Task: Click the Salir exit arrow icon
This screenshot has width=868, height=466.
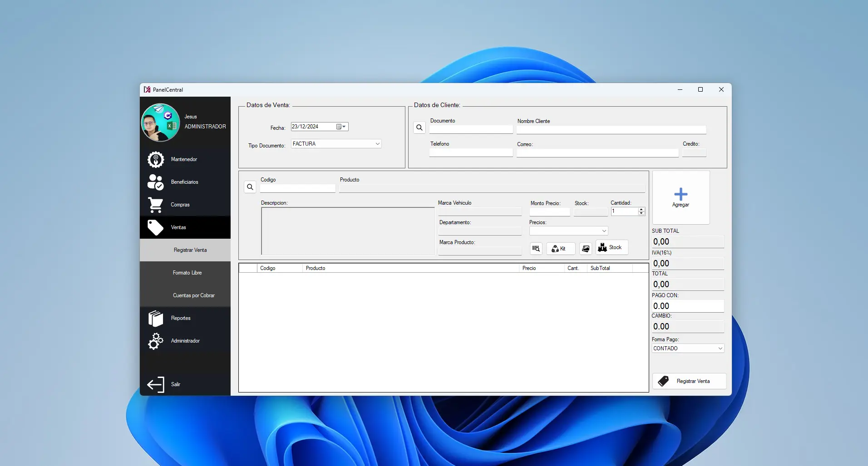Action: point(156,384)
